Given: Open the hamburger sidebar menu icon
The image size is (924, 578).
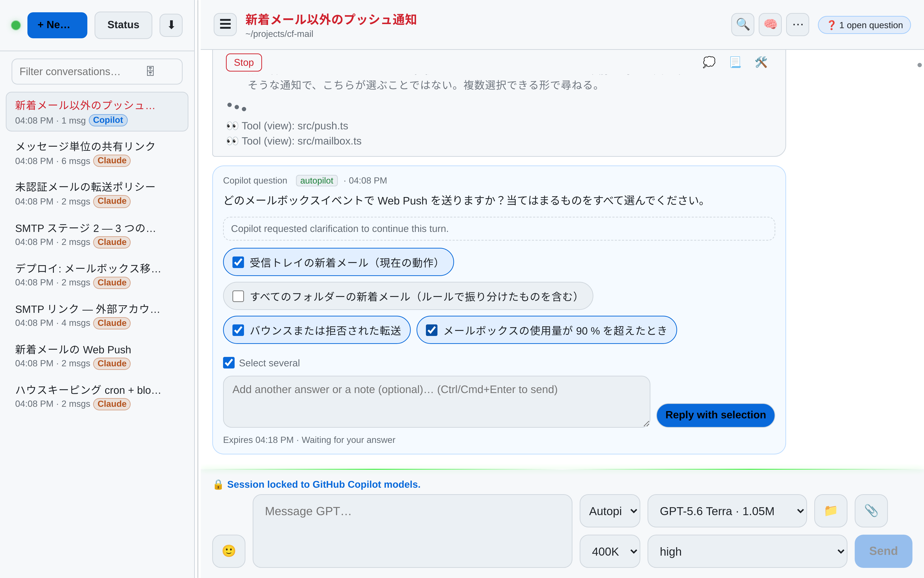Looking at the screenshot, I should coord(225,25).
